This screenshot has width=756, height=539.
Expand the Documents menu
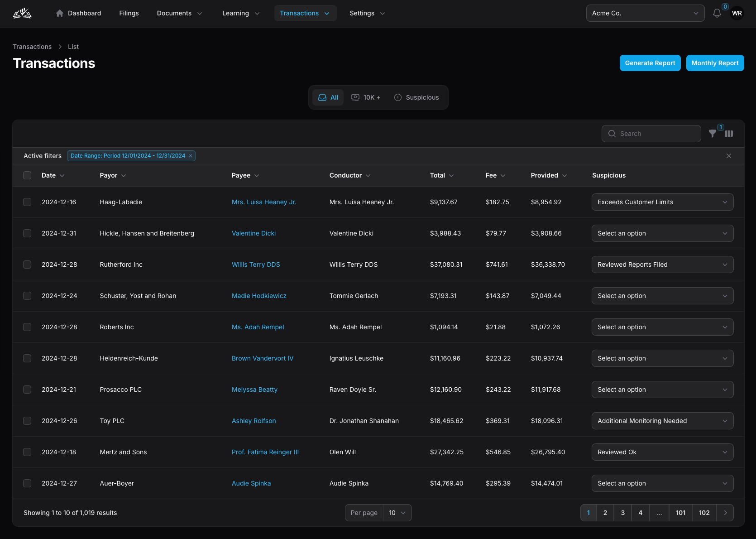point(179,13)
